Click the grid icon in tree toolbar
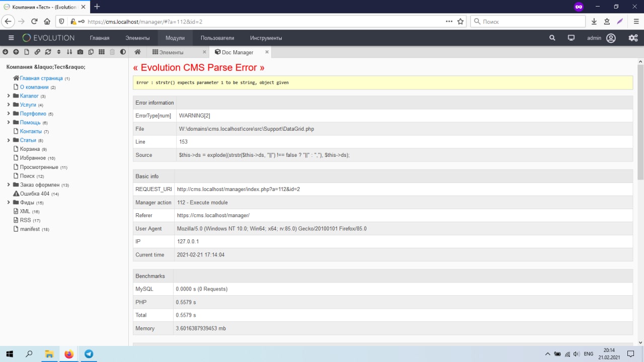Screen dimensions: 644x362 tap(102, 52)
